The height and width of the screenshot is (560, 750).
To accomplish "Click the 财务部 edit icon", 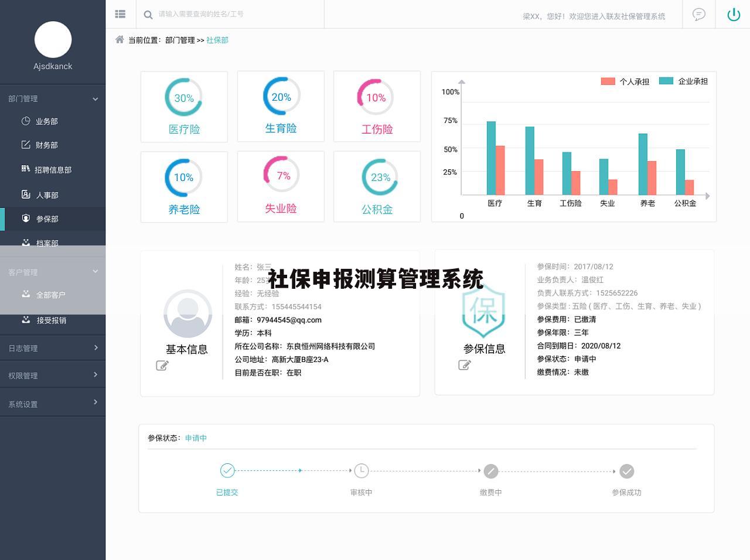I will pos(26,144).
